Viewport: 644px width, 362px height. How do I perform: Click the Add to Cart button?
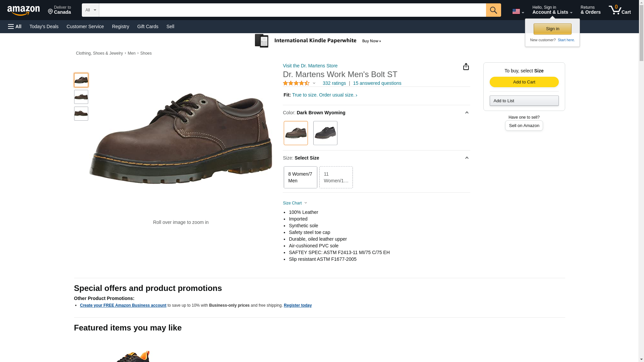point(524,82)
